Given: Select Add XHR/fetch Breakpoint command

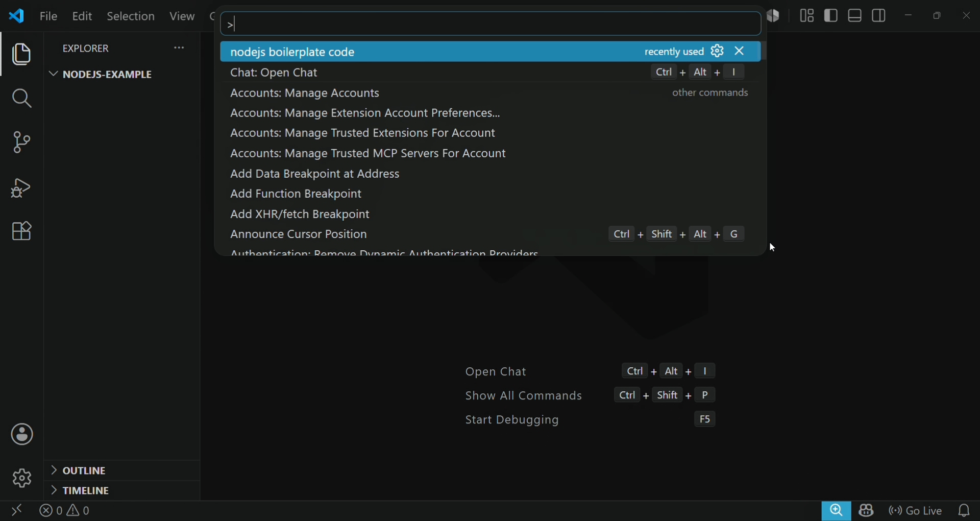Looking at the screenshot, I should [x=491, y=215].
